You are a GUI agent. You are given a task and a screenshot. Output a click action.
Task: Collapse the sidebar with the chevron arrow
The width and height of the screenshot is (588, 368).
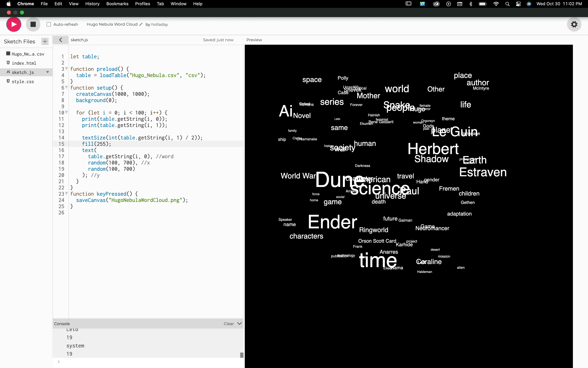61,40
